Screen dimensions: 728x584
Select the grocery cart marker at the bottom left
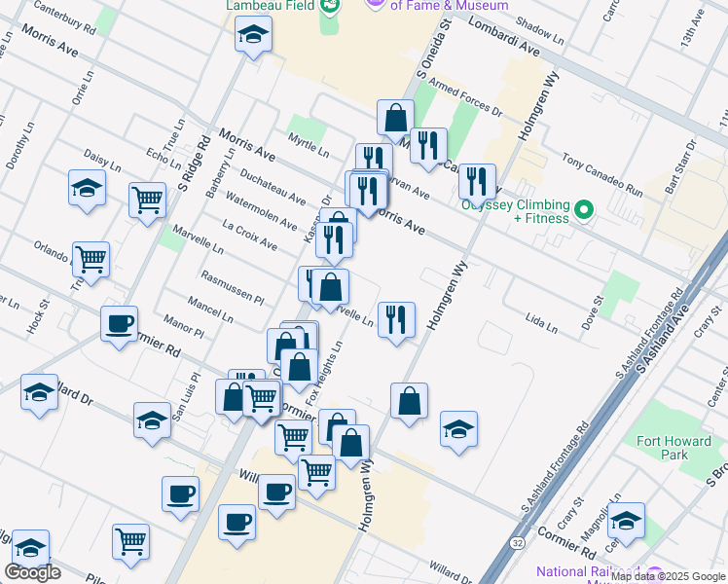[x=131, y=545]
